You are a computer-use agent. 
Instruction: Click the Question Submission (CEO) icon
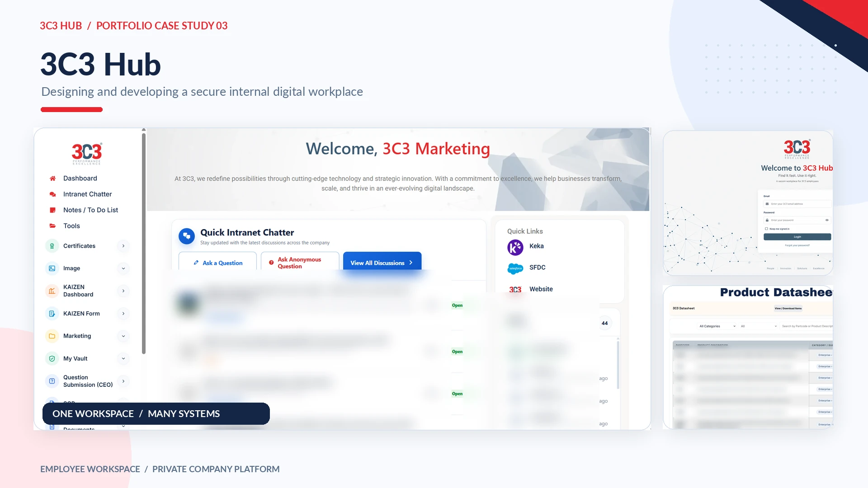(52, 381)
